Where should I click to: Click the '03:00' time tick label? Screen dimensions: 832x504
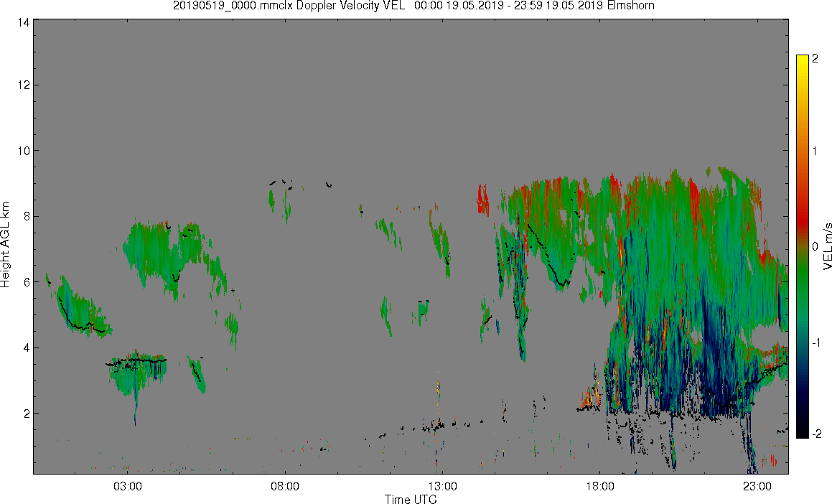coord(128,486)
